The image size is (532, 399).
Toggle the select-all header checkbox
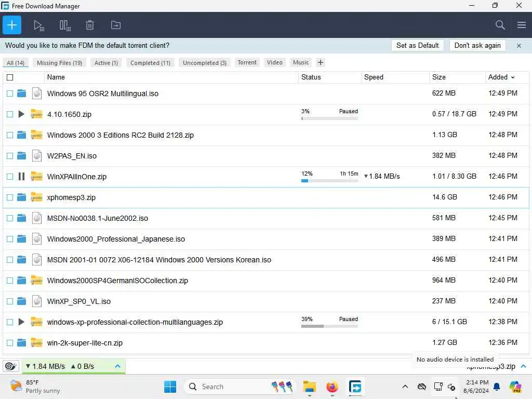coord(10,77)
